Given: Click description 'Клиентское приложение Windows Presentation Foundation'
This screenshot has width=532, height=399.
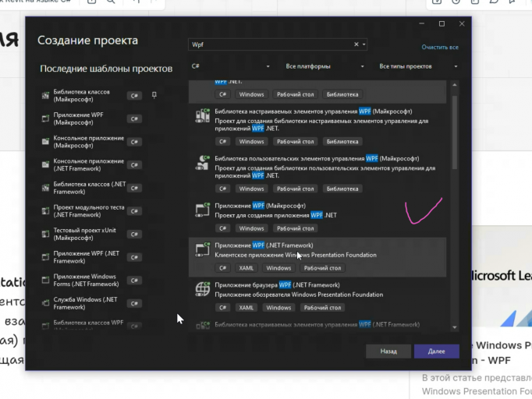Looking at the screenshot, I should point(296,255).
